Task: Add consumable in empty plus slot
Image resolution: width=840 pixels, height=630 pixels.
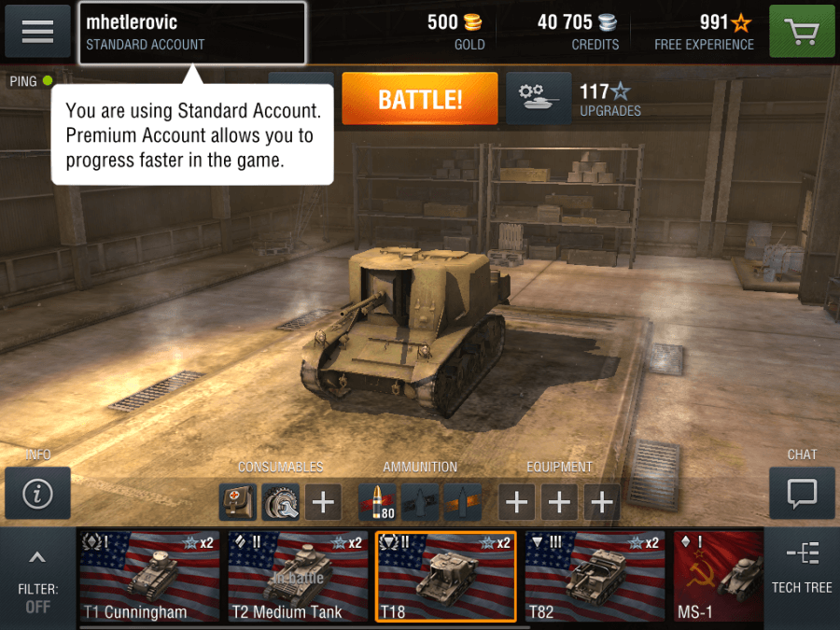Action: coord(323,502)
